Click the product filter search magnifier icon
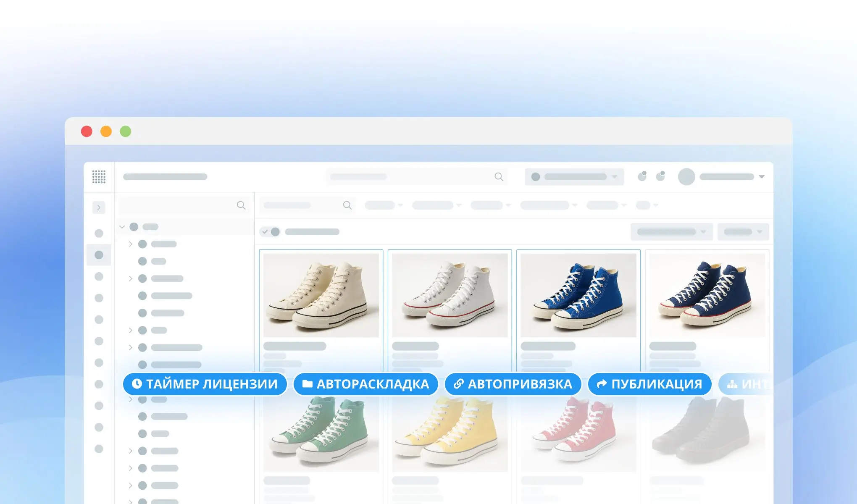The width and height of the screenshot is (857, 504). pos(347,205)
